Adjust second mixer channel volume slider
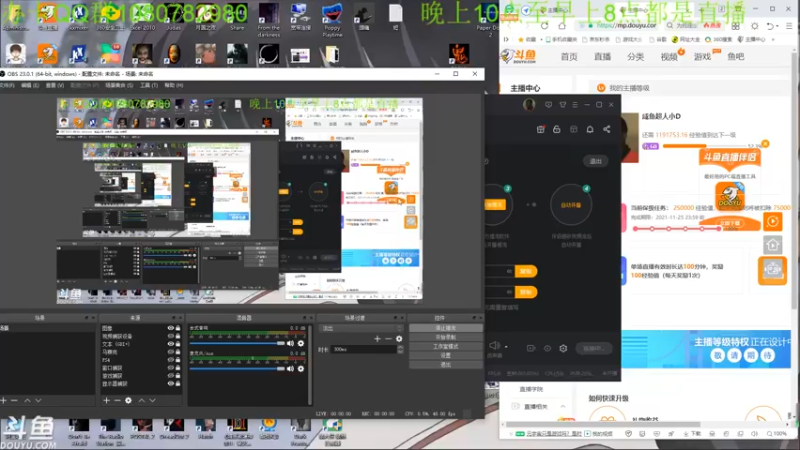The height and width of the screenshot is (450, 800). tap(237, 368)
